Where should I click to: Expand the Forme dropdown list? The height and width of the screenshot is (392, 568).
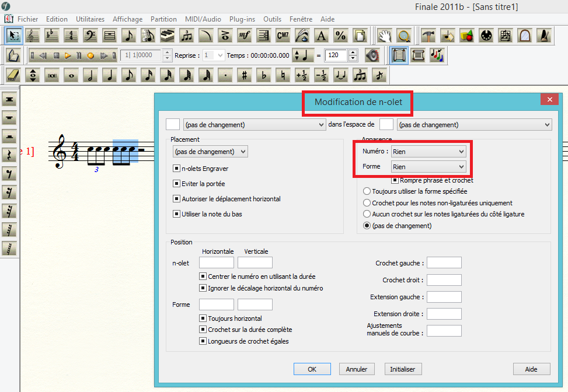click(428, 167)
